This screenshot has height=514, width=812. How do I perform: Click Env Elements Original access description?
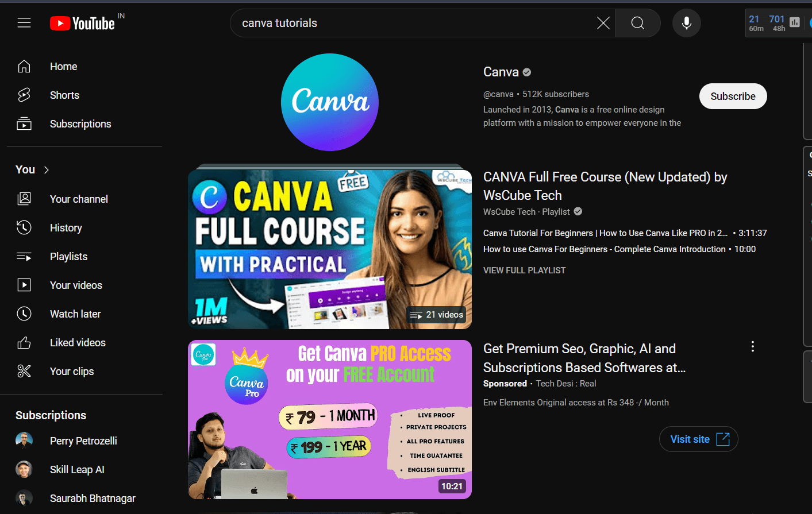point(576,403)
